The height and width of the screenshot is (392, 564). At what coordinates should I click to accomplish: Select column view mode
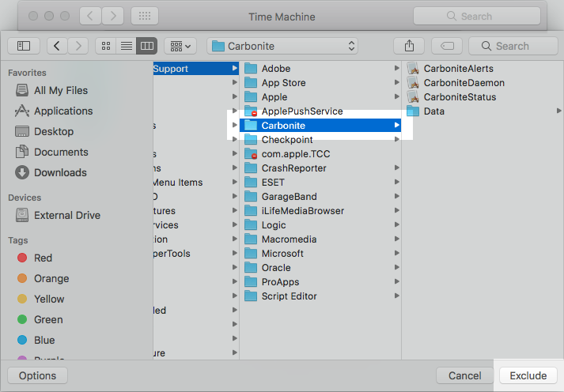pos(146,46)
